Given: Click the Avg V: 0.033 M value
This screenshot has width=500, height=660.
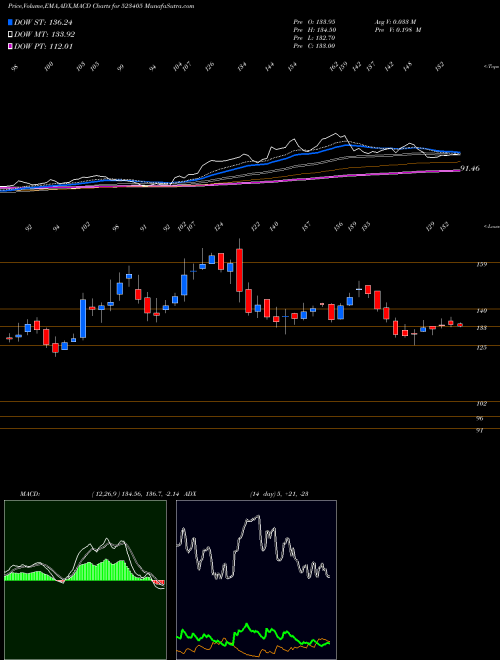Looking at the screenshot, I should pos(395,21).
